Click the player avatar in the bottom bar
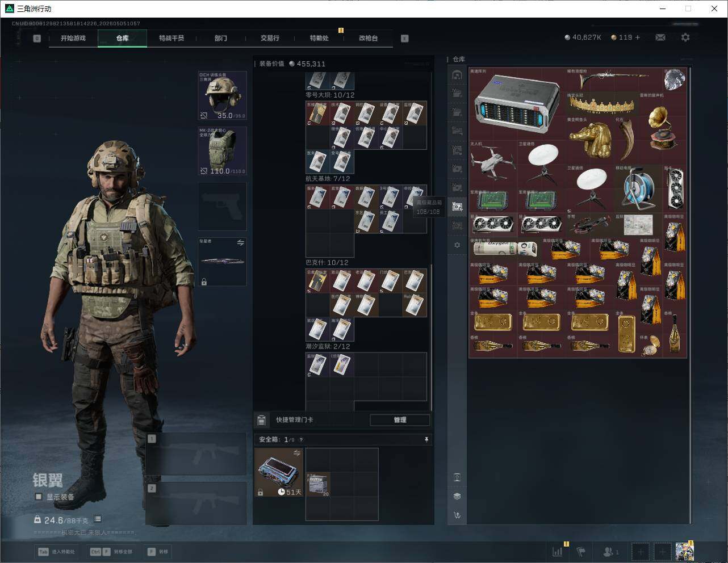Image resolution: width=728 pixels, height=563 pixels. [684, 551]
